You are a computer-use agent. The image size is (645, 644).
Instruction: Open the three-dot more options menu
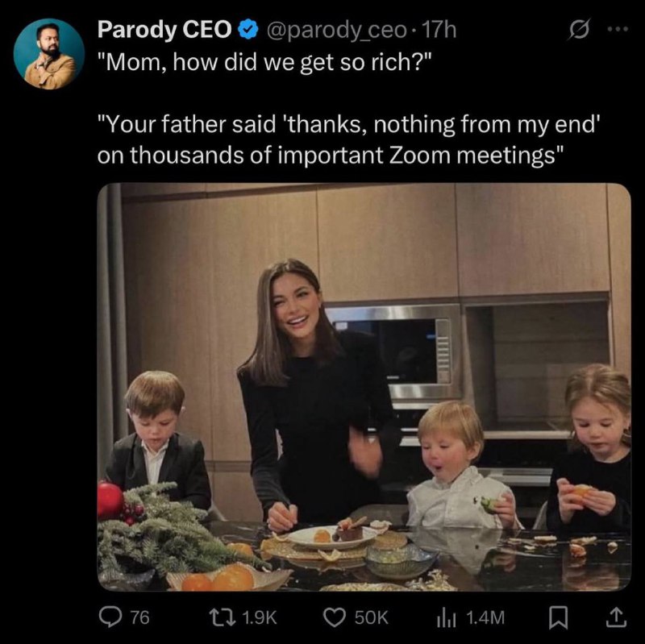(x=618, y=29)
